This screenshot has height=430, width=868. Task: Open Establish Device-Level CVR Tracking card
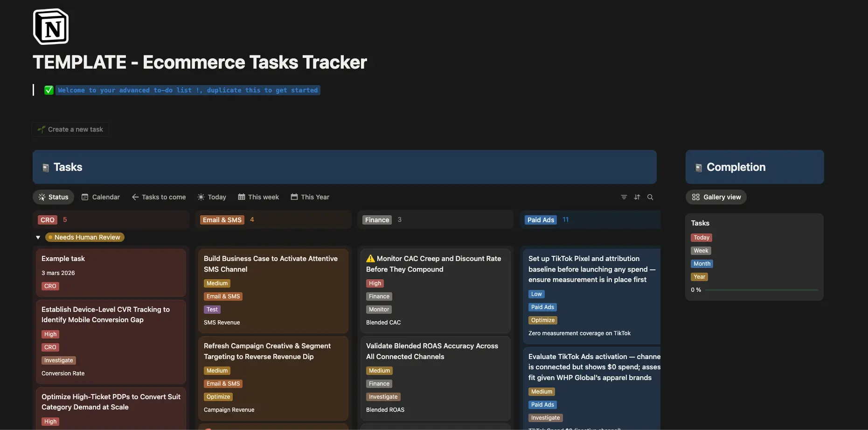click(111, 342)
